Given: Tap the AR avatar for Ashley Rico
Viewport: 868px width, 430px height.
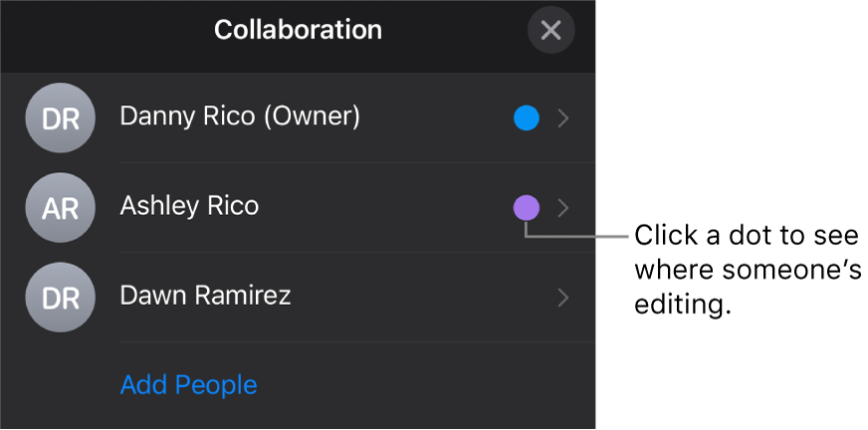Looking at the screenshot, I should (61, 207).
